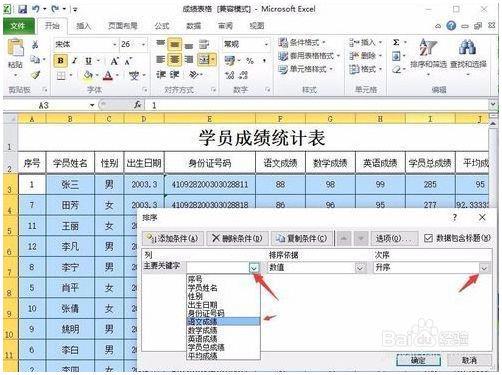Screen dimensions: 502x375
Task: Click the Excel Help question icon
Action: [x=451, y=26]
